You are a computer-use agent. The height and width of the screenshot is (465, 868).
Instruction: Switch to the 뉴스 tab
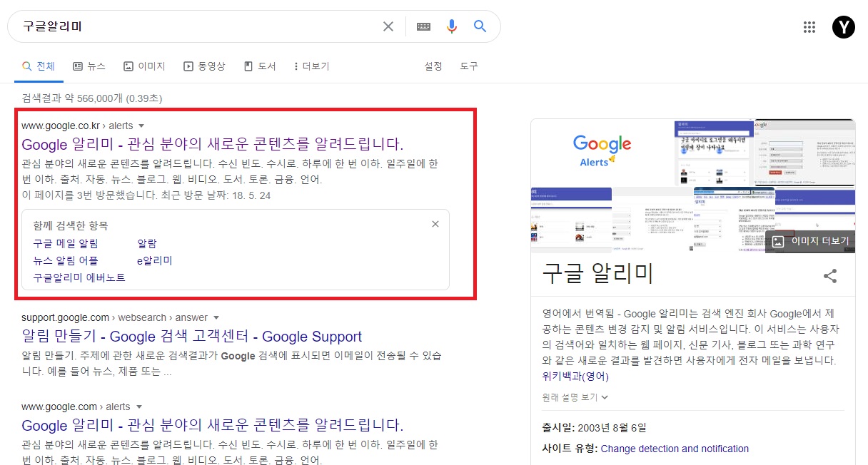[89, 66]
